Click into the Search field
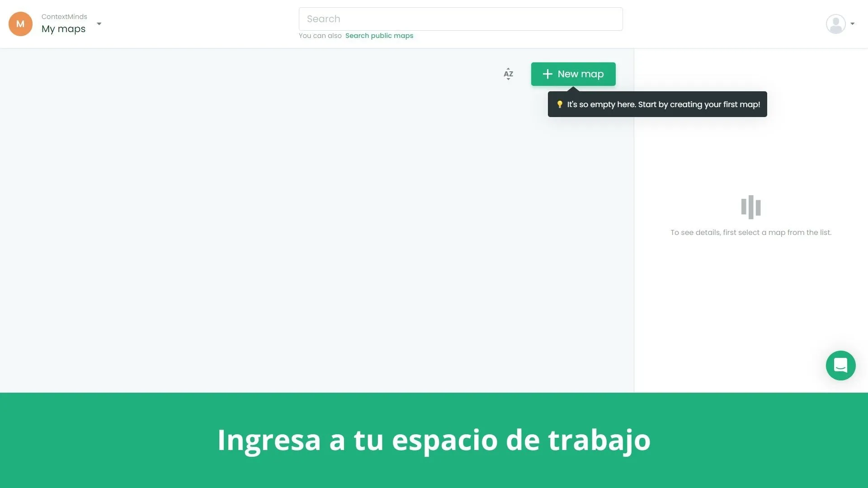Image resolution: width=868 pixels, height=488 pixels. tap(460, 19)
